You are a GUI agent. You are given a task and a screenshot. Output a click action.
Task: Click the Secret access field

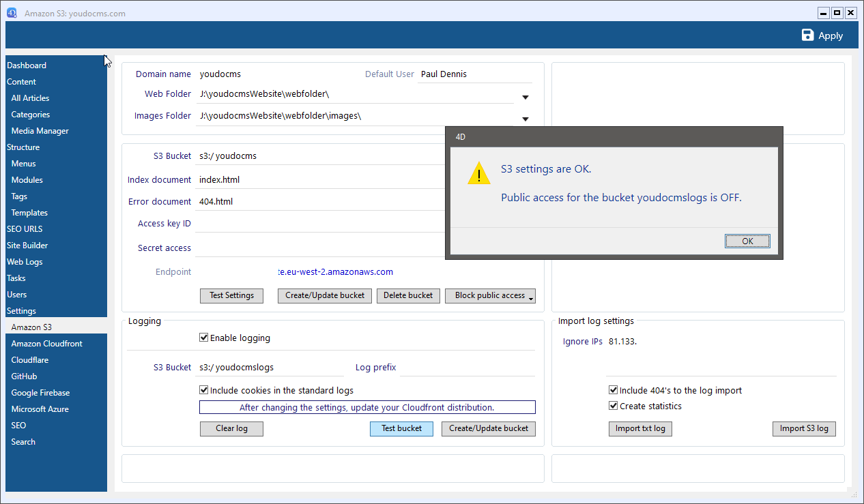coord(321,248)
